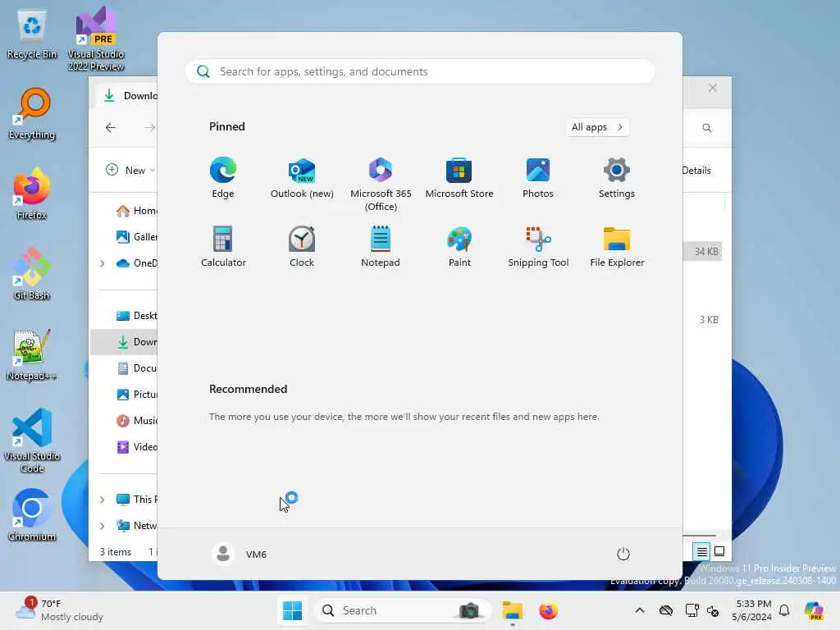This screenshot has height=630, width=840.
Task: Select Visual Studio Code desktop shortcut
Action: (32, 441)
